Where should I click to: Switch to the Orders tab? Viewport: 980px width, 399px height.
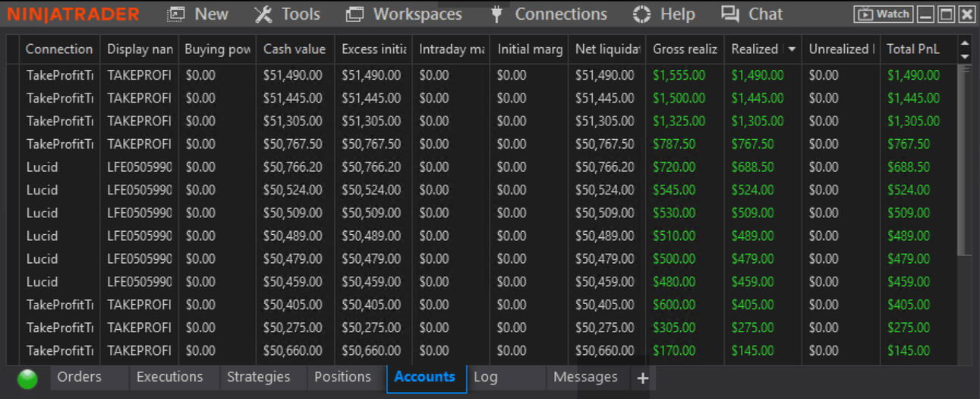click(79, 377)
